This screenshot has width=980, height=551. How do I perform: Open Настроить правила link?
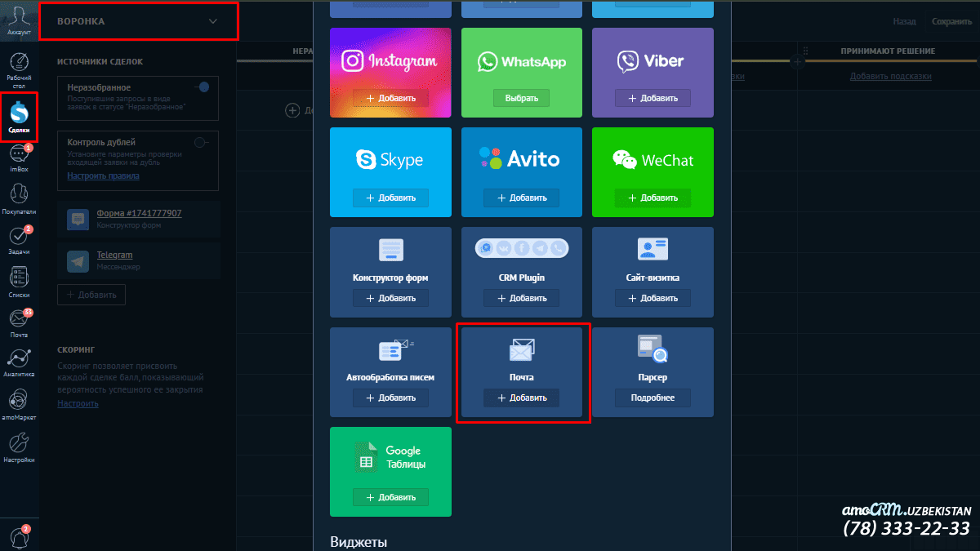(103, 176)
